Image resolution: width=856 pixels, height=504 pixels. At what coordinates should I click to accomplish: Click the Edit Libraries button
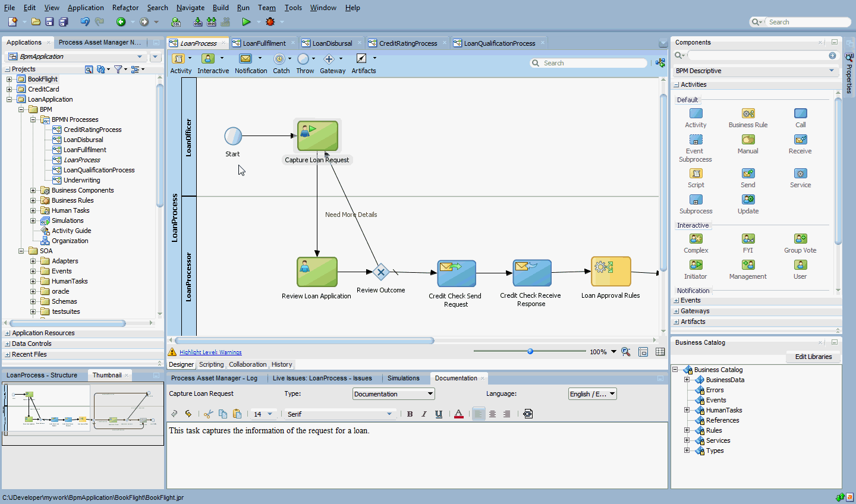point(813,357)
